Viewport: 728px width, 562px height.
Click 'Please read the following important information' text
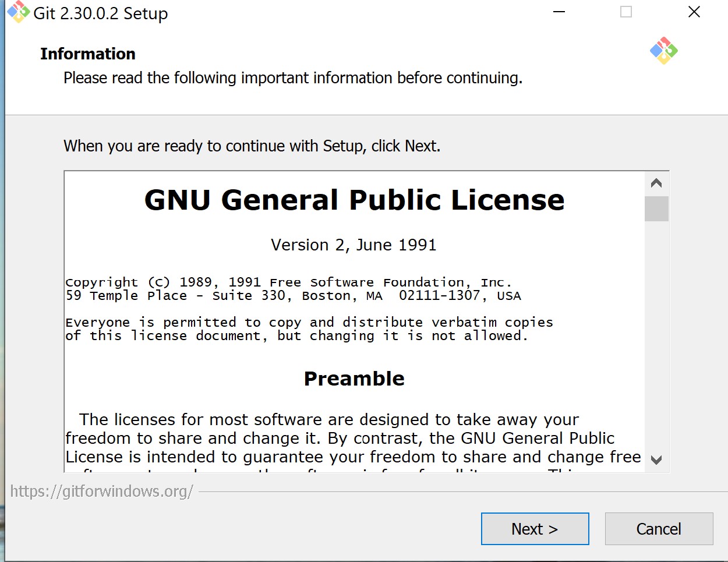point(293,78)
